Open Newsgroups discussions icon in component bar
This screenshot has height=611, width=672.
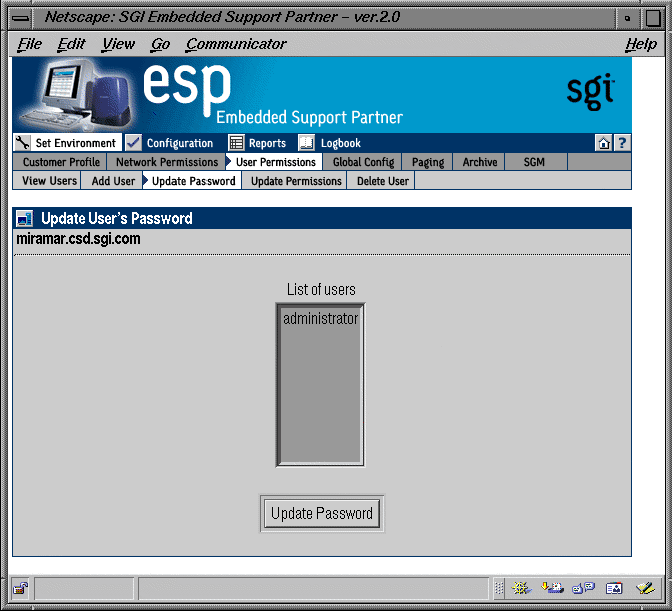point(583,588)
